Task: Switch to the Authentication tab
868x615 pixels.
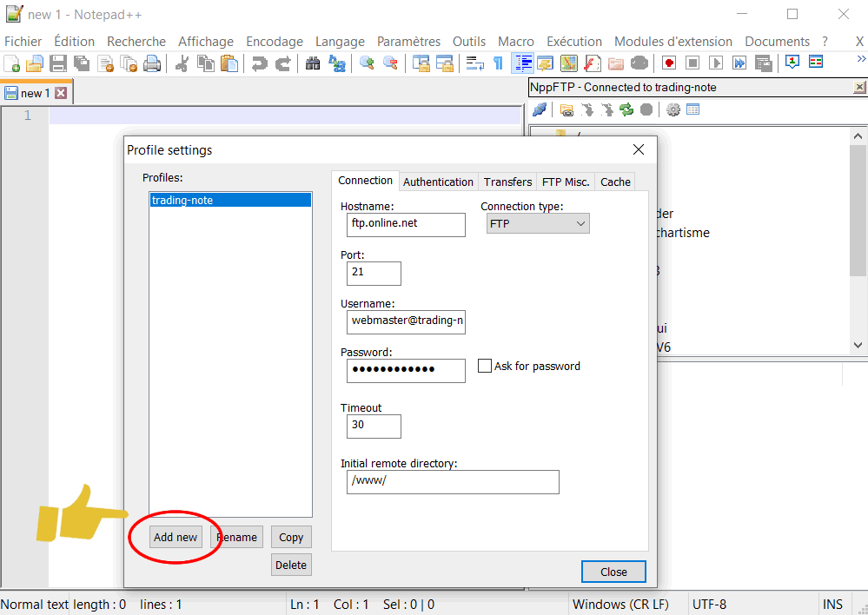Action: 438,182
